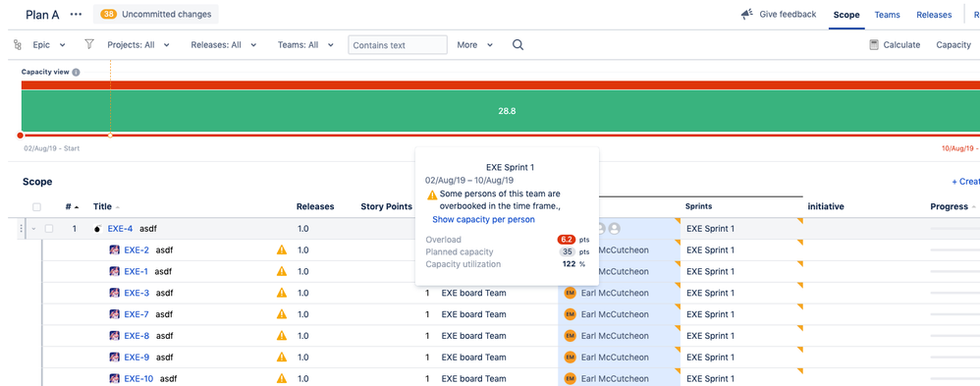Click the Sprints column header

pos(698,206)
